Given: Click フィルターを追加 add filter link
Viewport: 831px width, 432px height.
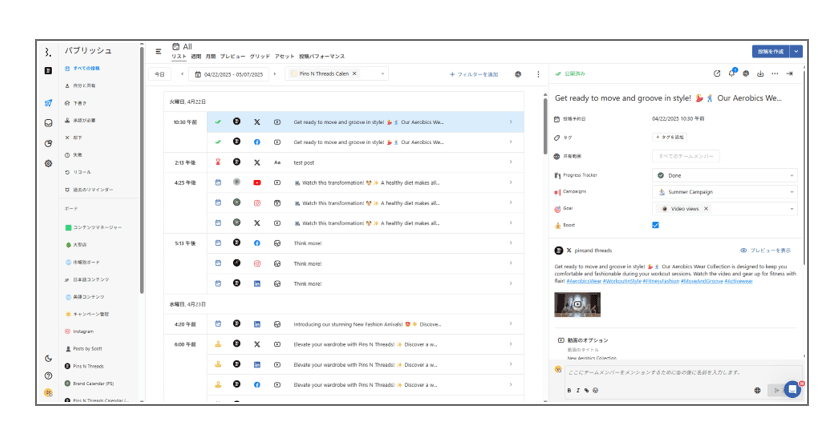Looking at the screenshot, I should [x=474, y=74].
